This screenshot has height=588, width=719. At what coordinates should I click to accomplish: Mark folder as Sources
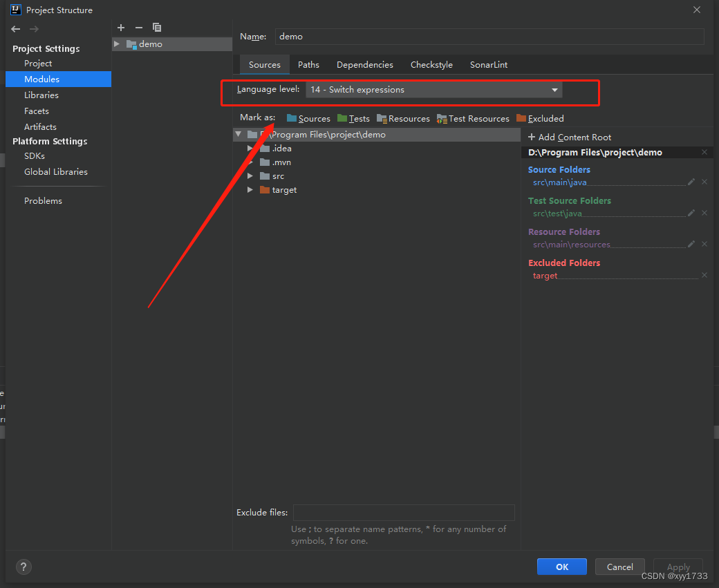pyautogui.click(x=308, y=118)
